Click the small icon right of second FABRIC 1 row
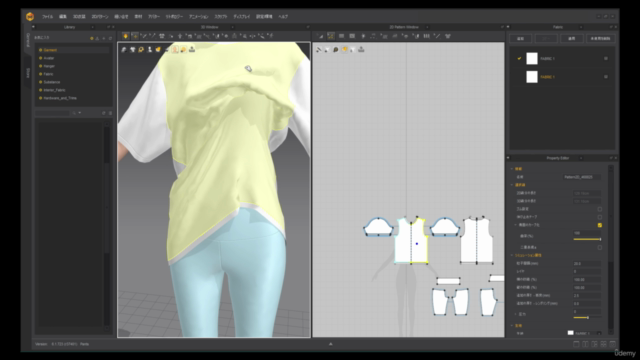 pos(606,77)
